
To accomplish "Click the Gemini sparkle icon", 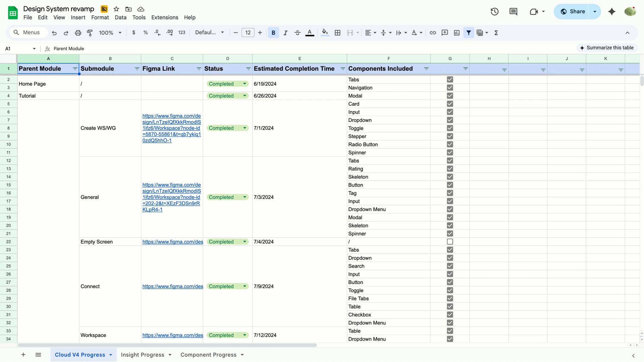I will 612,12.
